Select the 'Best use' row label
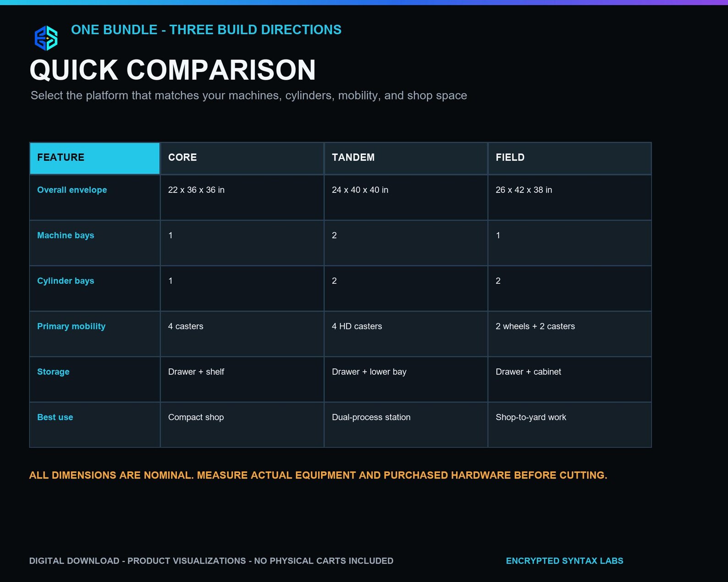Viewport: 728px width, 582px height. pos(55,417)
